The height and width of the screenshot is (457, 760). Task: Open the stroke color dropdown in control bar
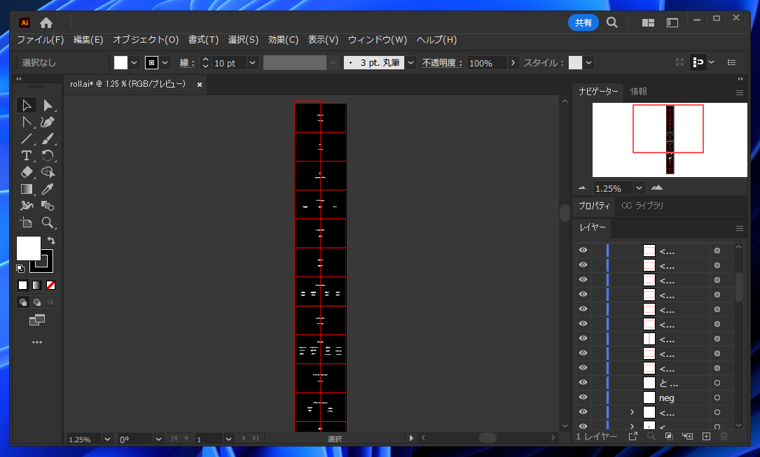pos(165,63)
